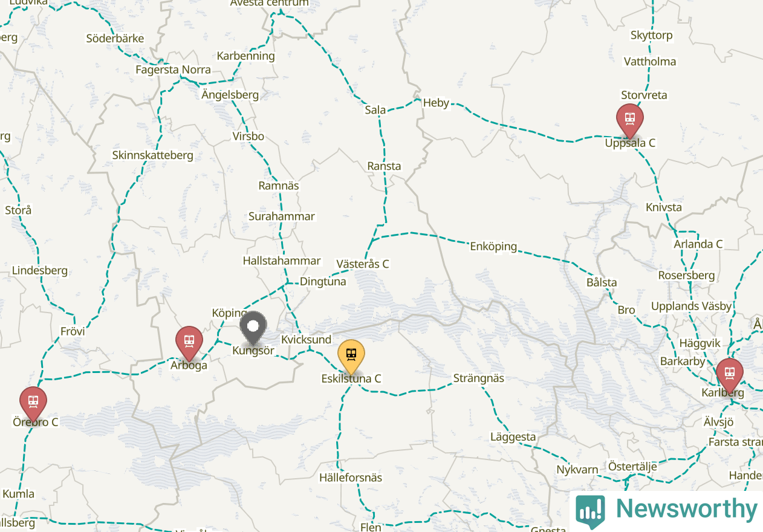Click the Heby station label

tap(436, 103)
